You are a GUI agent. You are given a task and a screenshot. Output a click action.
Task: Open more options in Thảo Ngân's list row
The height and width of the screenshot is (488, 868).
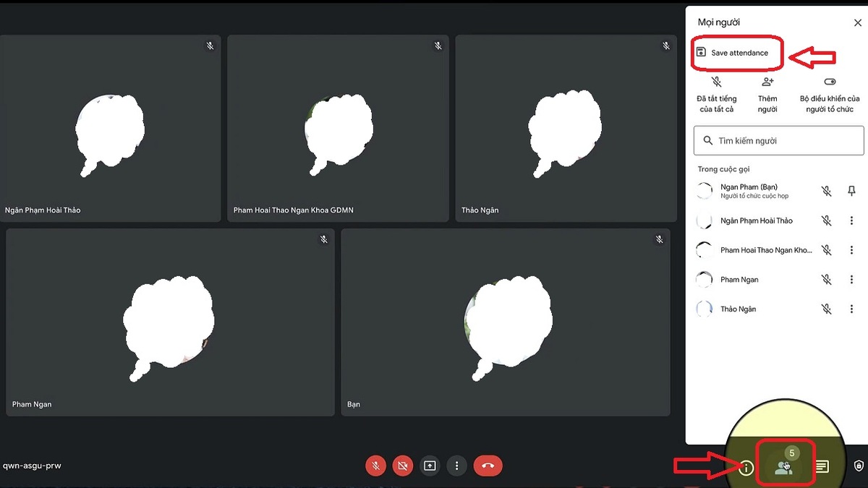click(x=851, y=309)
